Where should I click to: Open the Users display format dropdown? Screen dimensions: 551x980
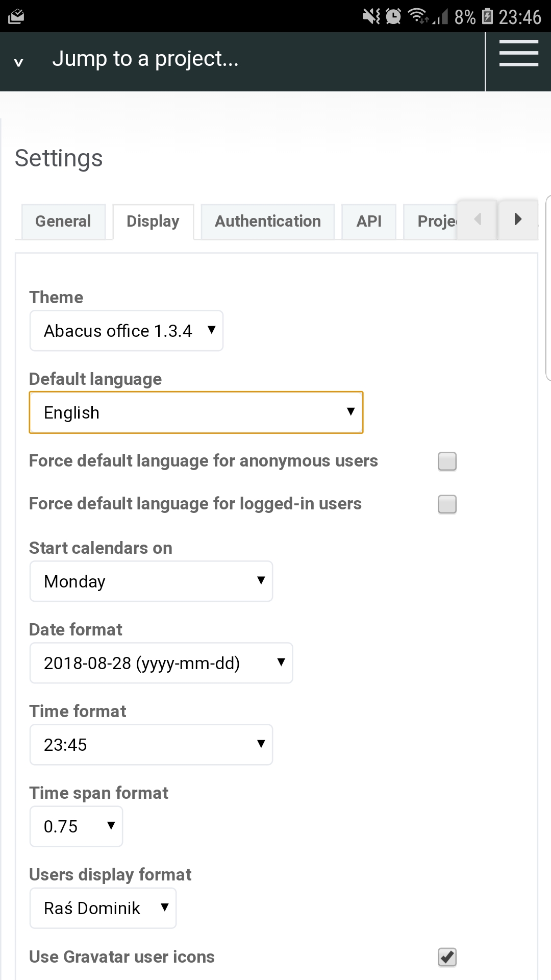pos(103,908)
